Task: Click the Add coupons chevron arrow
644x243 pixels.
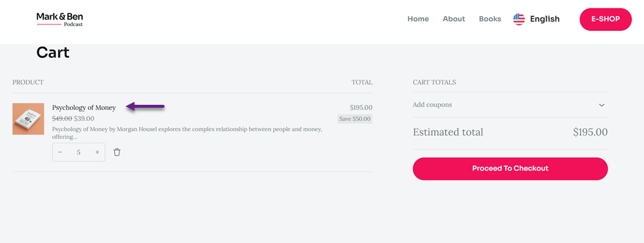Action: (x=602, y=105)
